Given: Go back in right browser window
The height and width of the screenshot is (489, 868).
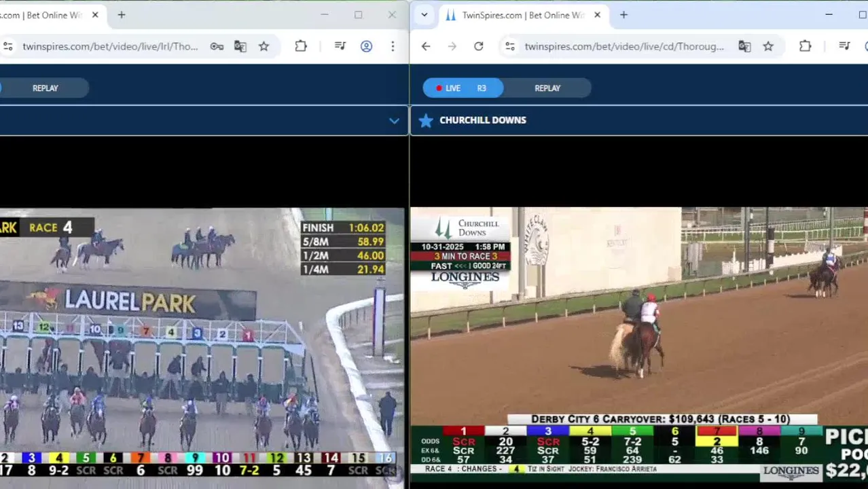Looking at the screenshot, I should 426,46.
